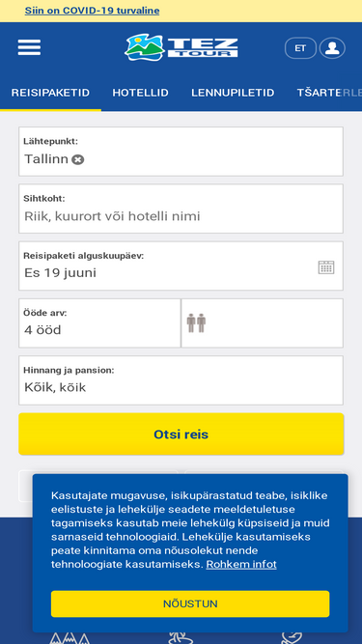The height and width of the screenshot is (644, 362).
Task: Expand the Hinnang ja pansion selector
Action: [181, 380]
